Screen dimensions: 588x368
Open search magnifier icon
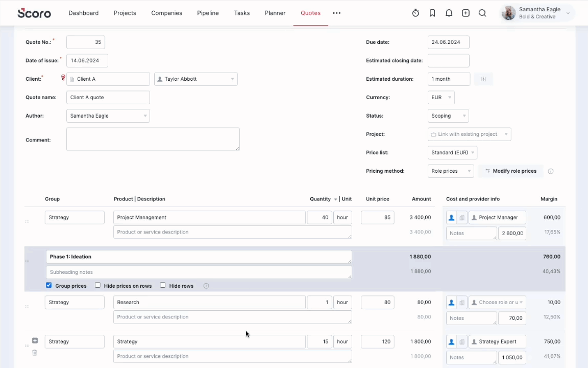482,13
